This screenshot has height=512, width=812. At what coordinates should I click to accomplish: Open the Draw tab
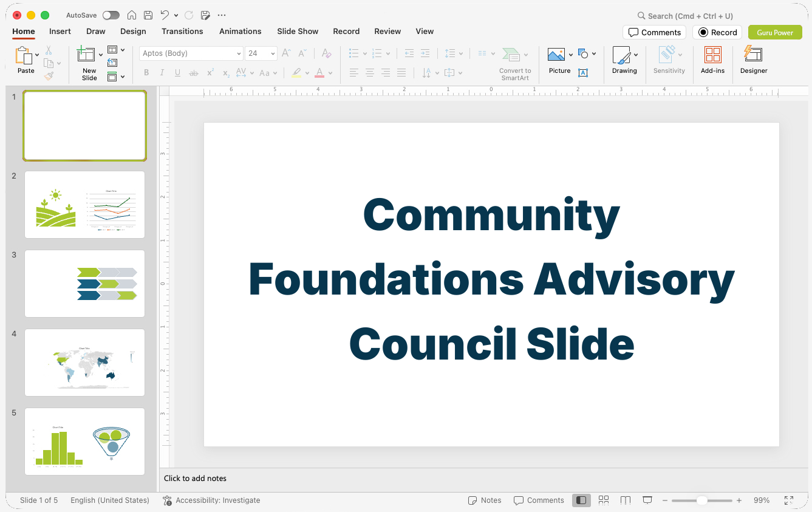click(x=96, y=31)
